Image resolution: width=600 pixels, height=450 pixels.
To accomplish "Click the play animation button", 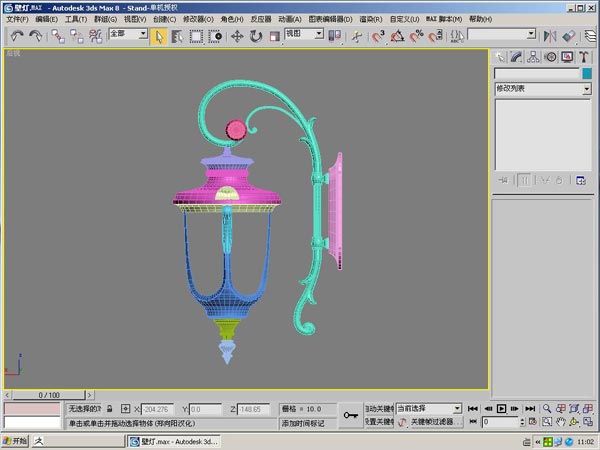I will [501, 409].
